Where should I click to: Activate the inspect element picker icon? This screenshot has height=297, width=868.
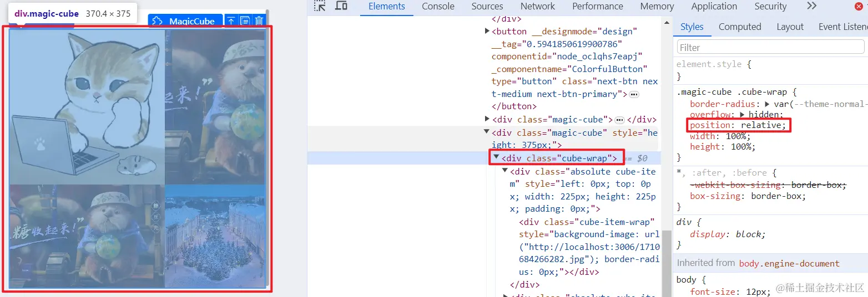(320, 6)
